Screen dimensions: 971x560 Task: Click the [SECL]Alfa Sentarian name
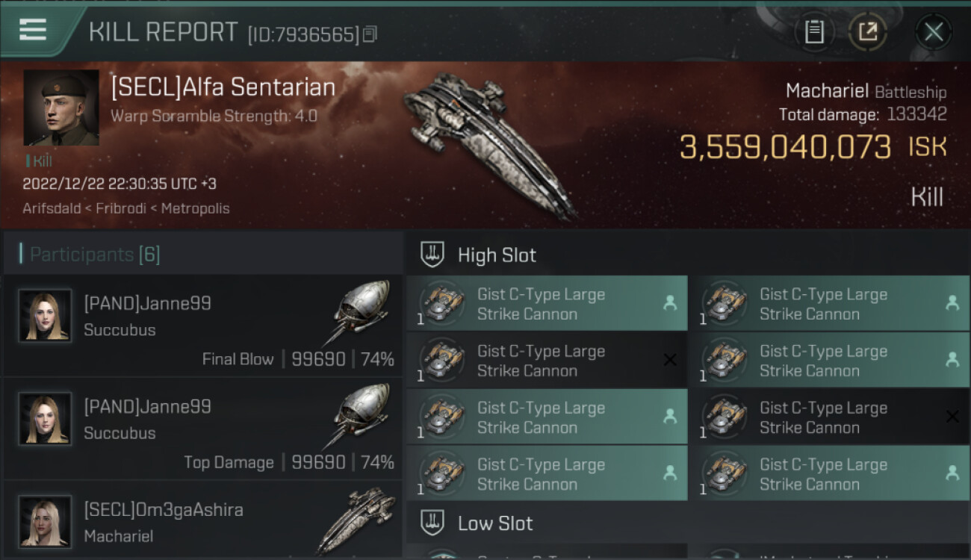(223, 87)
